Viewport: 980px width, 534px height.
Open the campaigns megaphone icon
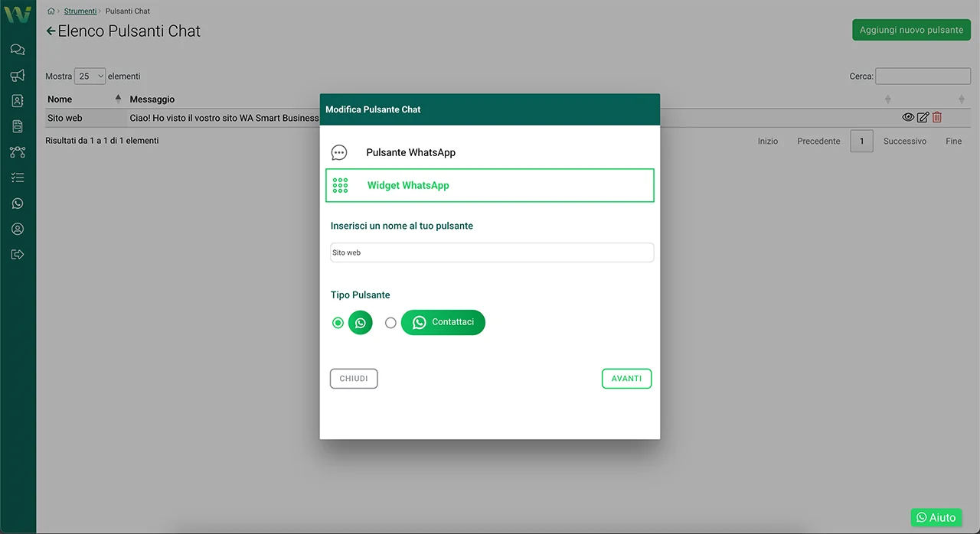[x=18, y=75]
